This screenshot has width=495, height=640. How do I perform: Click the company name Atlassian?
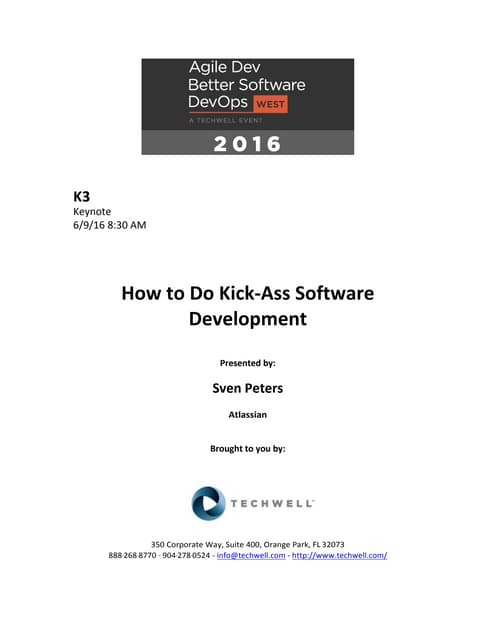248,415
